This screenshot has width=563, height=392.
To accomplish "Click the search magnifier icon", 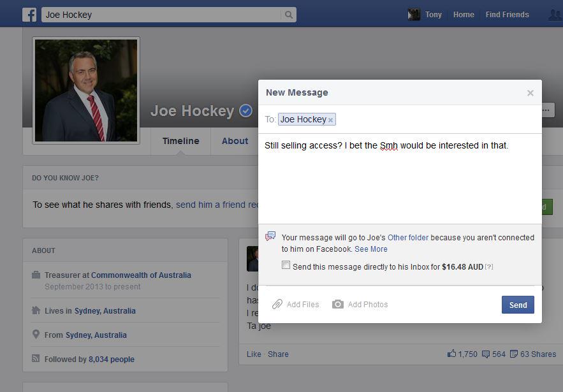I will click(x=288, y=15).
